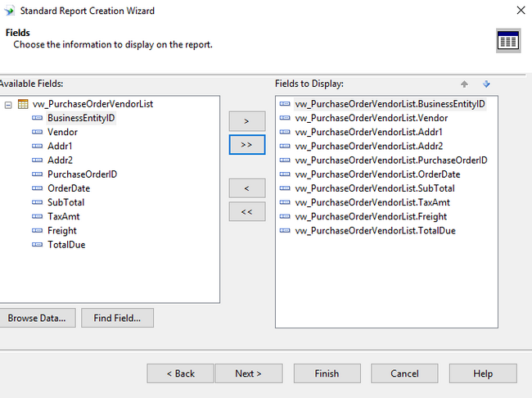This screenshot has width=532, height=398.
Task: Click the field icon next to available TotalDue
Action: click(x=37, y=245)
